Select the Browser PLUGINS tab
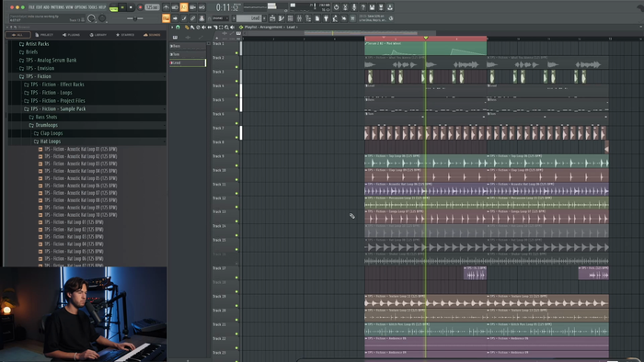The image size is (644, 362). (x=71, y=35)
